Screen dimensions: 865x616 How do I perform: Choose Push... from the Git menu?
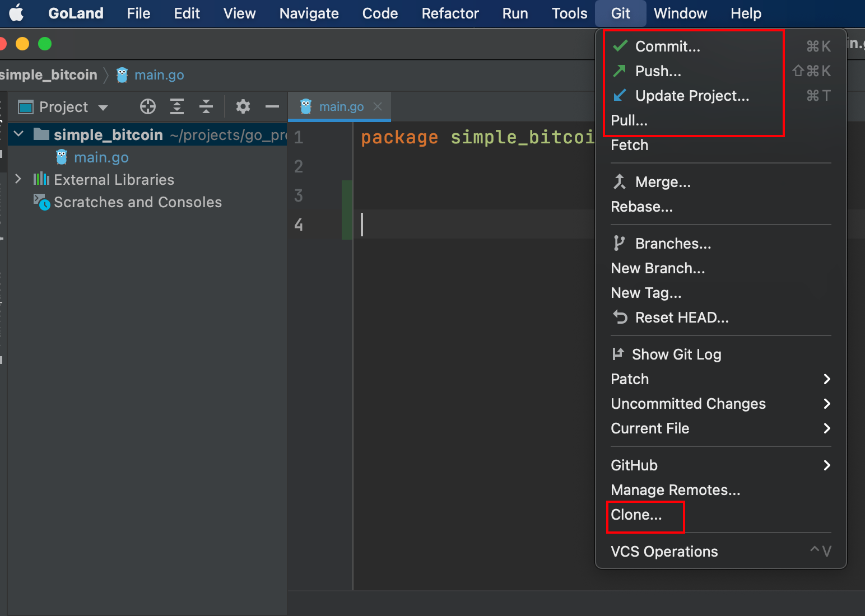pos(720,71)
